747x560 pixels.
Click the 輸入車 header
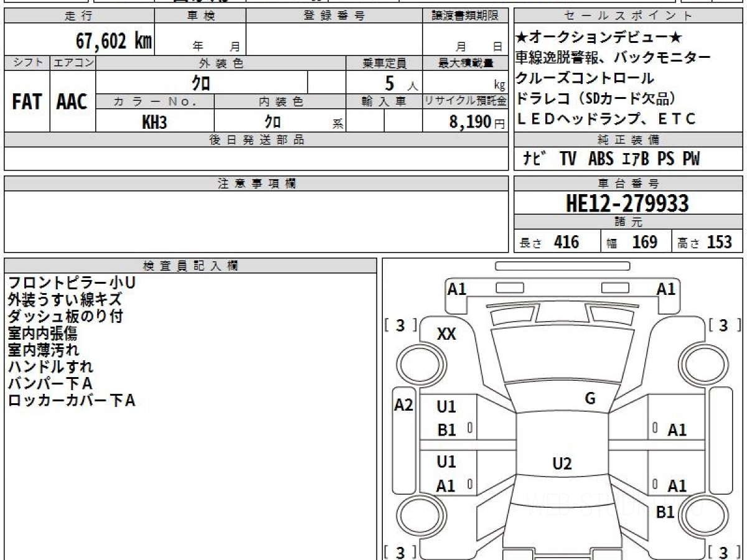(x=384, y=101)
